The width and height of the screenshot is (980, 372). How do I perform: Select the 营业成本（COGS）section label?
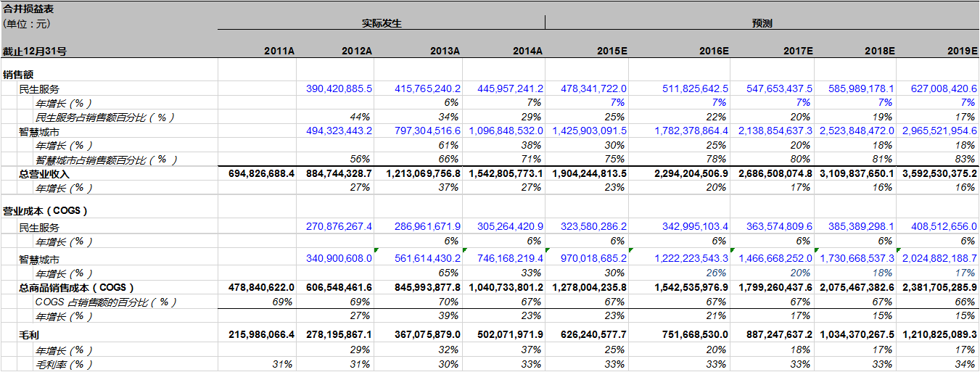coord(46,210)
